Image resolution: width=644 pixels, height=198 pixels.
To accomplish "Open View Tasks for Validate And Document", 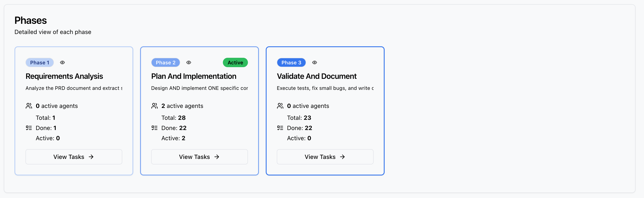I will 325,157.
